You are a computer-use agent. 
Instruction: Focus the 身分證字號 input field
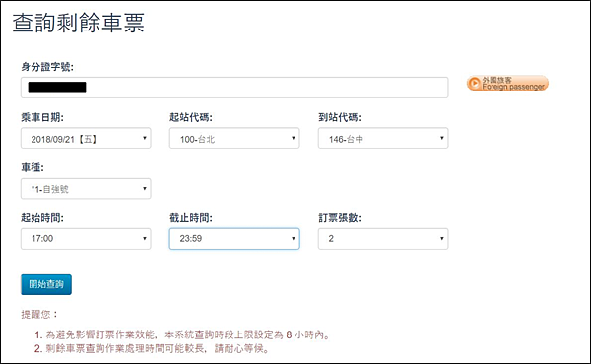point(234,88)
